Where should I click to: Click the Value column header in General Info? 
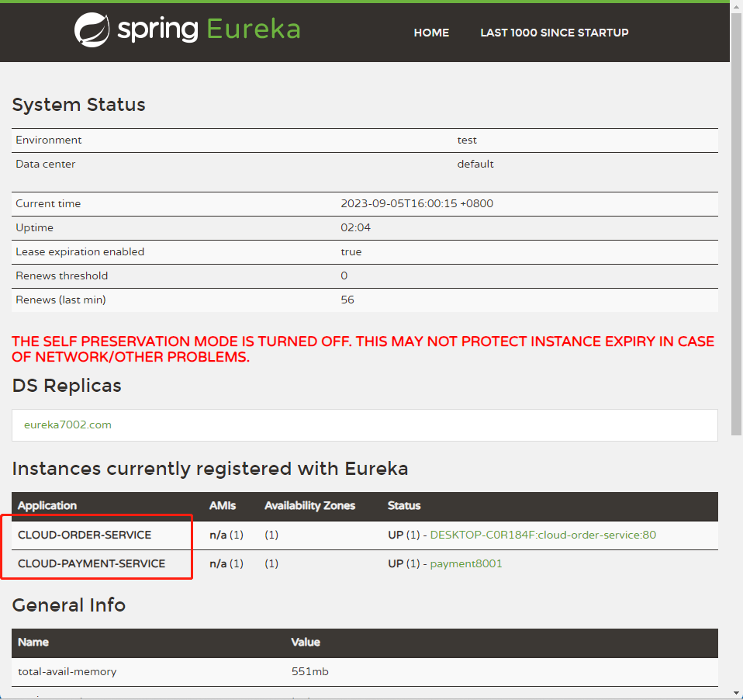click(306, 642)
